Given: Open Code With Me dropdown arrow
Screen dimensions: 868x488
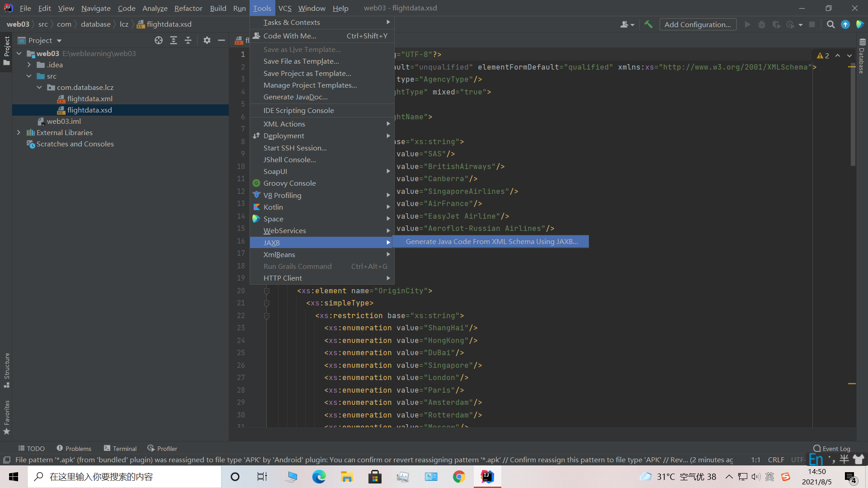Looking at the screenshot, I should point(632,25).
